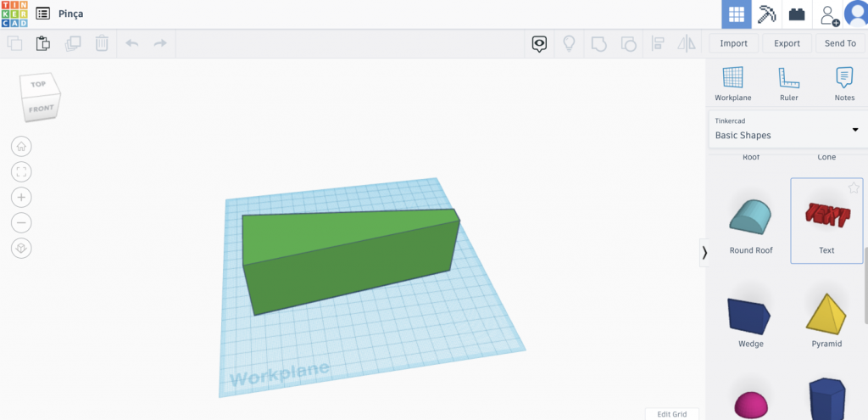The width and height of the screenshot is (868, 420).
Task: Favorite the Text shape with star
Action: point(854,188)
